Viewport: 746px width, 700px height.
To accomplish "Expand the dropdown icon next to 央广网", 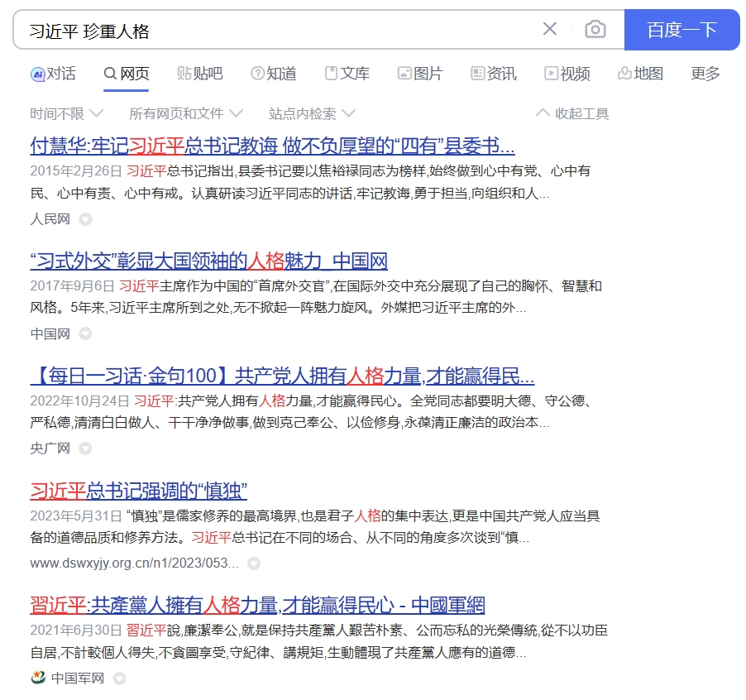I will [86, 448].
